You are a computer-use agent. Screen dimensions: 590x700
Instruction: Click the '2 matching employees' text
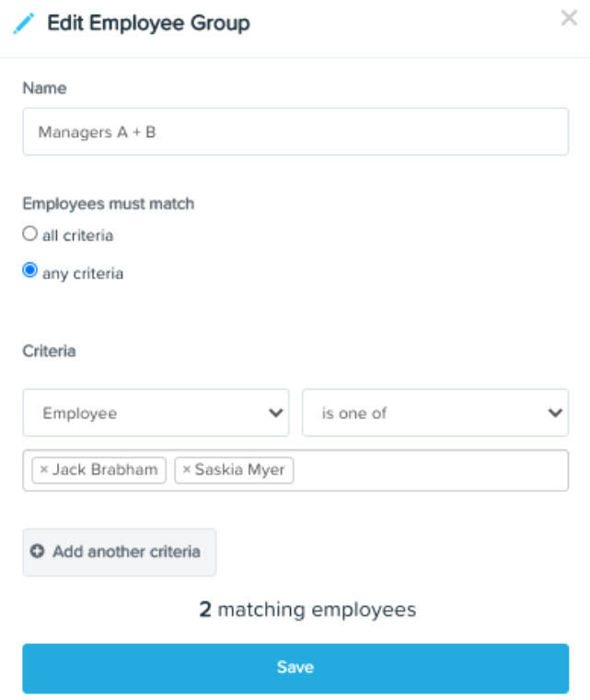[x=307, y=610]
